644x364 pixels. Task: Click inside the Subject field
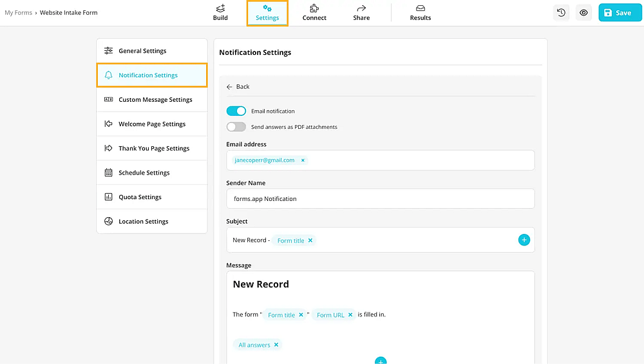[x=381, y=240]
